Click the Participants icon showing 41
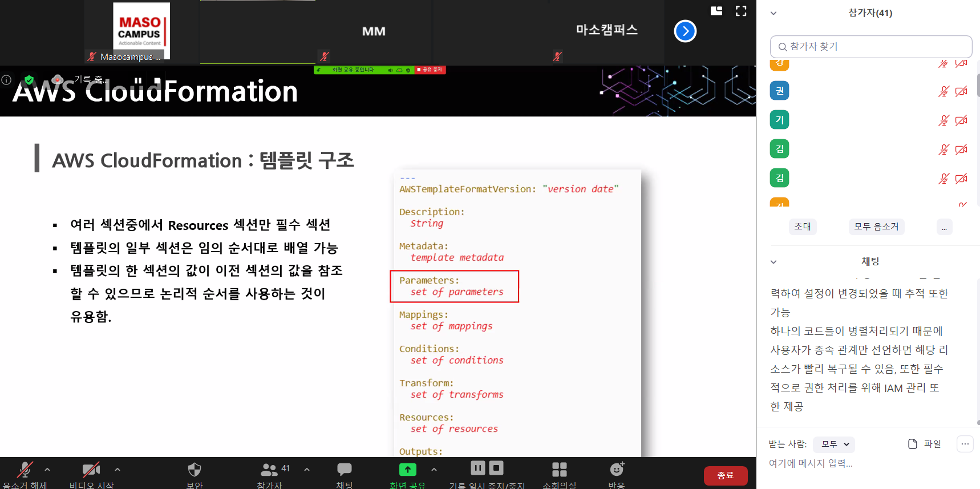Screen dimensions: 980x489 pyautogui.click(x=269, y=470)
